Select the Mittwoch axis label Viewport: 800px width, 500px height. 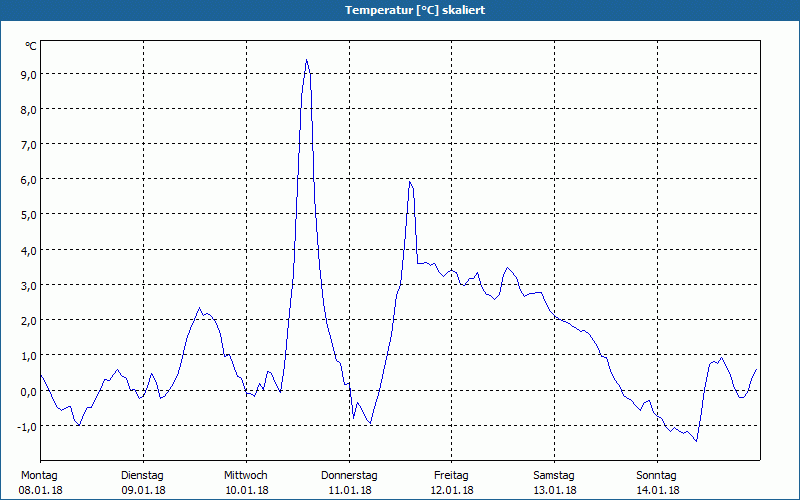(x=245, y=476)
